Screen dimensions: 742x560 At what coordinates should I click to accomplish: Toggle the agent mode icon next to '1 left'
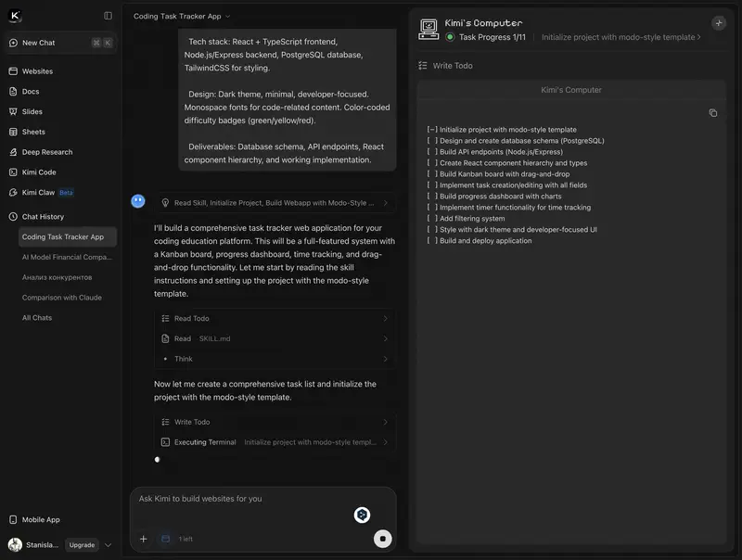click(165, 539)
